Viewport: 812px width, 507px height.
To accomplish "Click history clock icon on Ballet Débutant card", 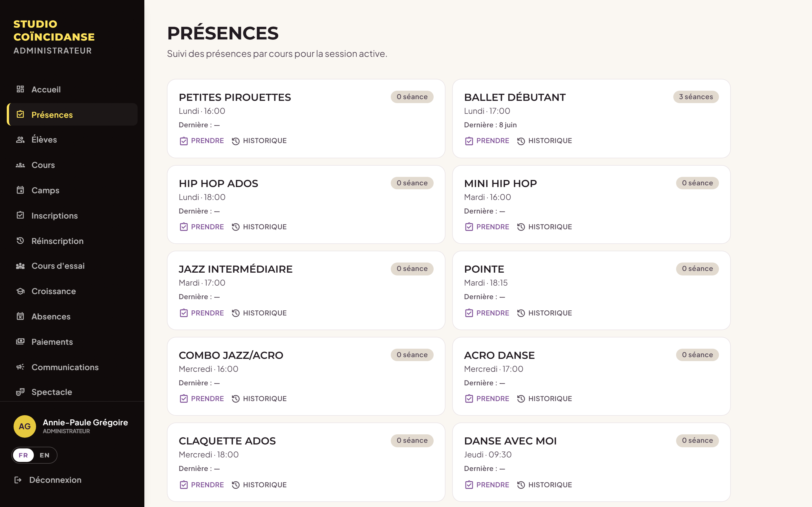I will click(x=521, y=141).
